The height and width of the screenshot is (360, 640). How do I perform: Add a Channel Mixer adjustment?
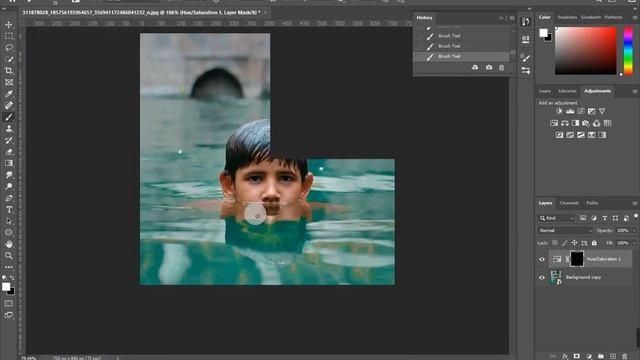(x=597, y=123)
